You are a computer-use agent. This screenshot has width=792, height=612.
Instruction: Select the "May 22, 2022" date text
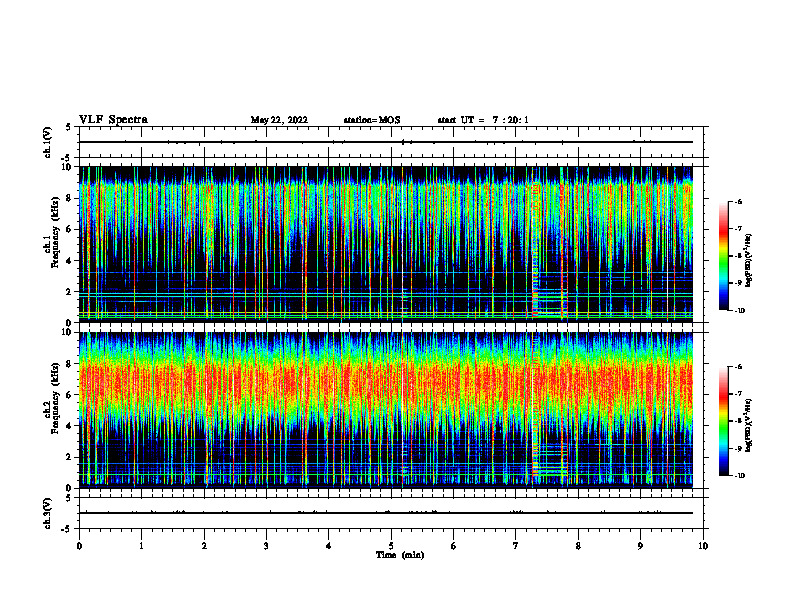click(x=279, y=120)
